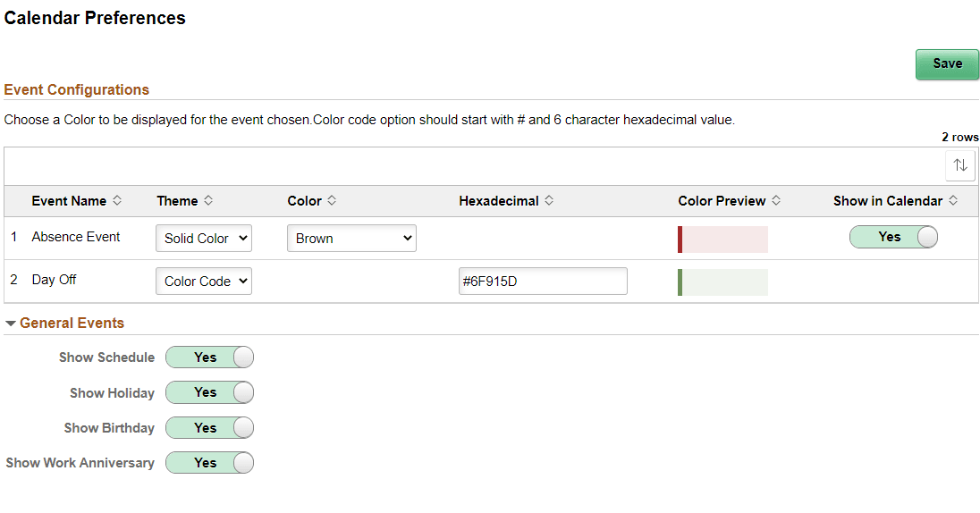Click the Show in Calendar header
The height and width of the screenshot is (513, 980).
tap(888, 201)
